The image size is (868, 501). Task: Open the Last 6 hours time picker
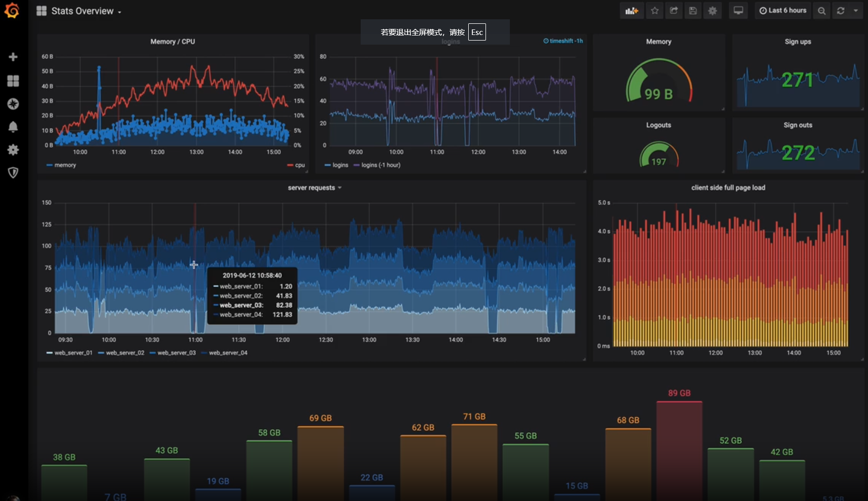(x=783, y=11)
